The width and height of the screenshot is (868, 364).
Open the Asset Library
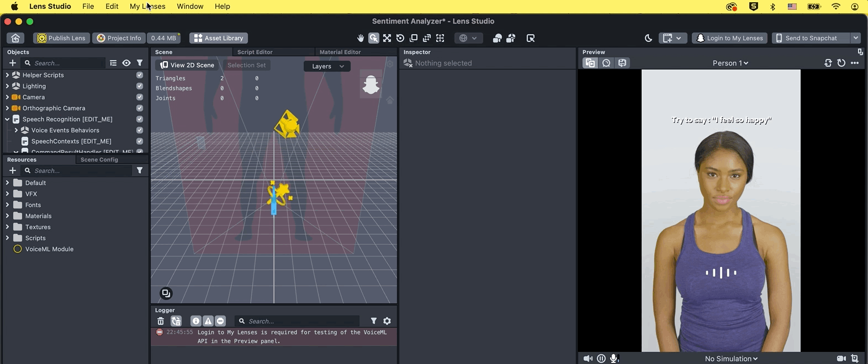click(x=219, y=38)
